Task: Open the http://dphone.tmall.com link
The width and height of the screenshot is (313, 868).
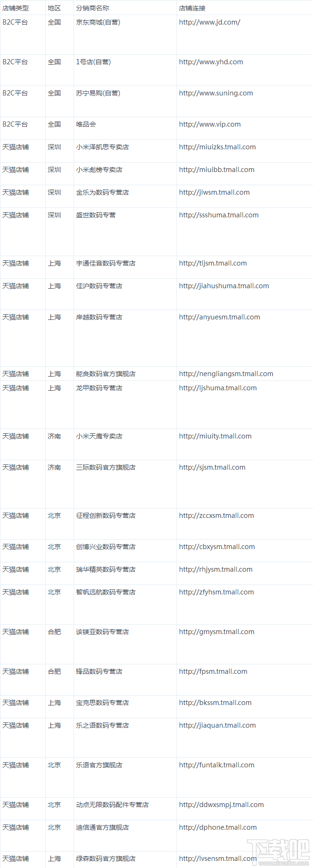Action: (x=218, y=827)
